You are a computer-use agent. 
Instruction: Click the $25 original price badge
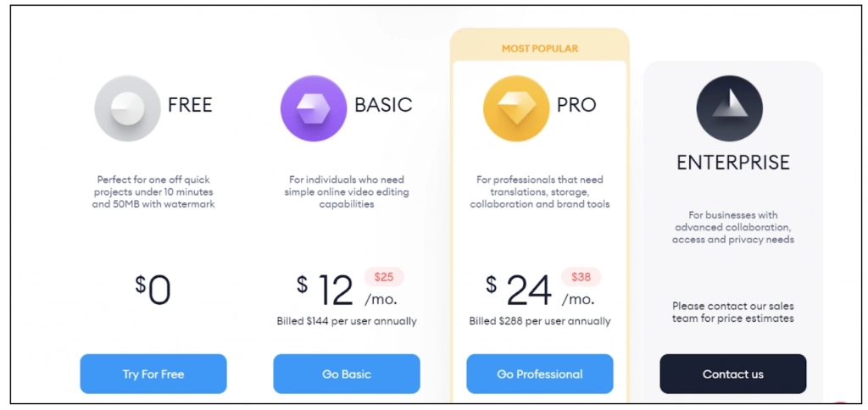click(384, 277)
